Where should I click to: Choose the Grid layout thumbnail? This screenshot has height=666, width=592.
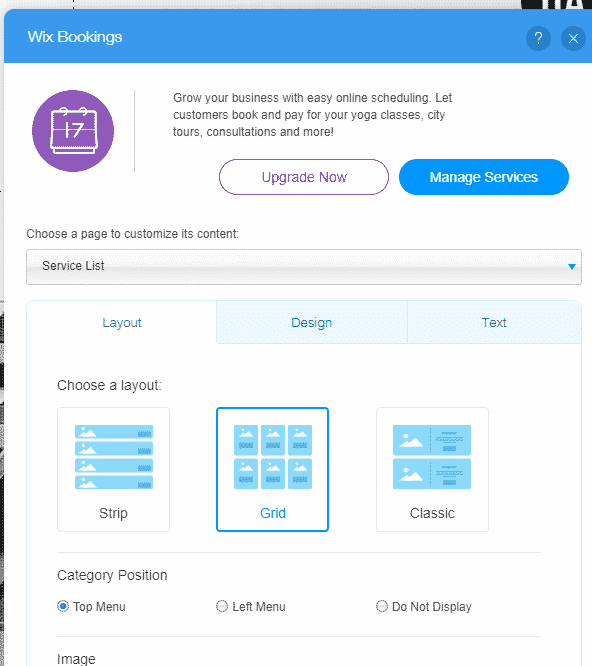click(273, 469)
